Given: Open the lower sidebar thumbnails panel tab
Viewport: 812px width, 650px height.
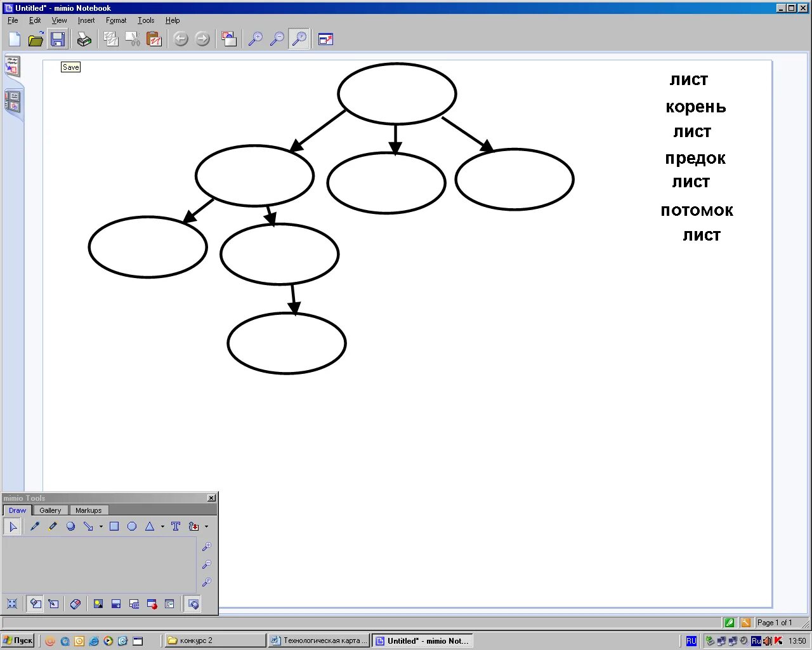Looking at the screenshot, I should coord(12,102).
